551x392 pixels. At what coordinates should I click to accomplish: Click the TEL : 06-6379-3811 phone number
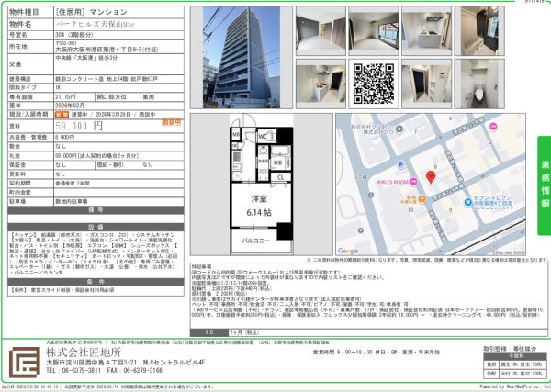(x=73, y=371)
